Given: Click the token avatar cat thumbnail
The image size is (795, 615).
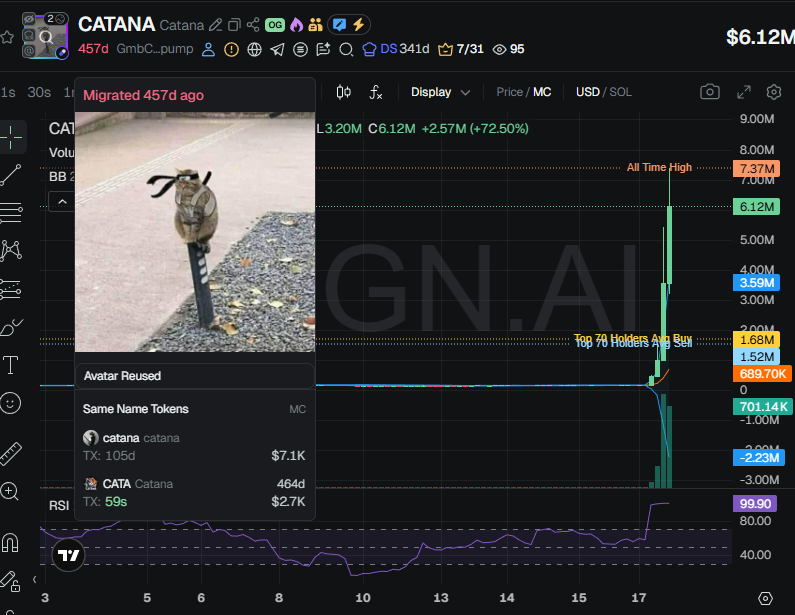Looking at the screenshot, I should 45,37.
